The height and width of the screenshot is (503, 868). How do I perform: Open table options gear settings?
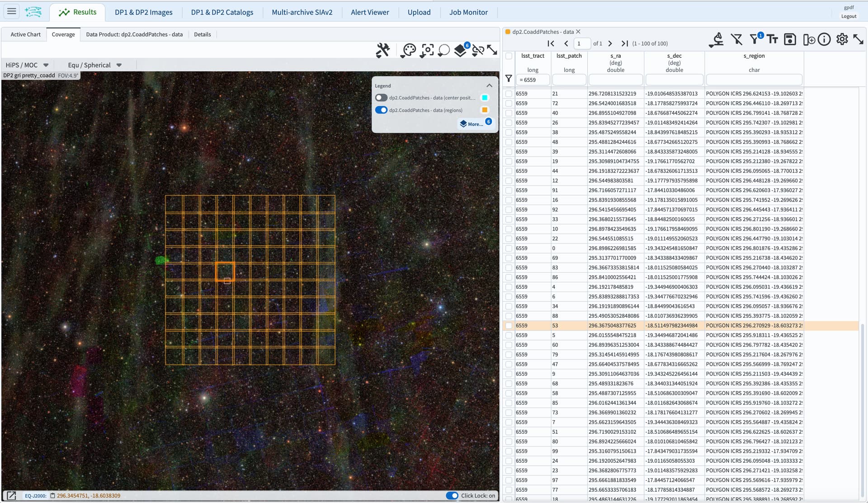[842, 39]
